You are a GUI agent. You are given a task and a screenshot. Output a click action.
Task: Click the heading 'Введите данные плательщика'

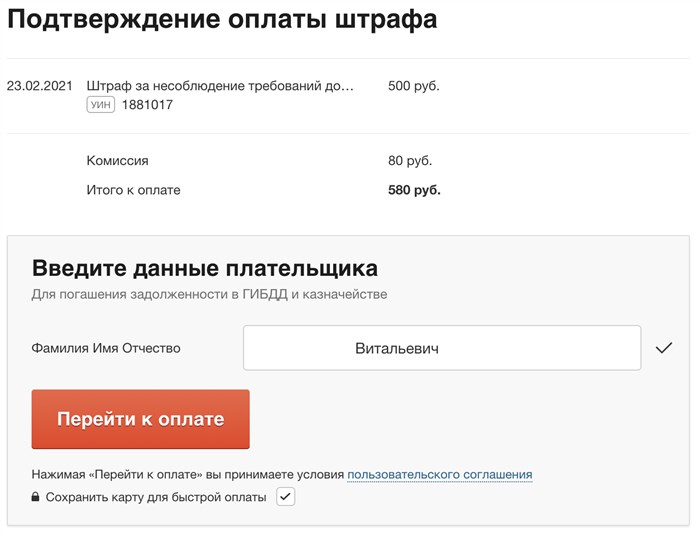[x=205, y=268]
